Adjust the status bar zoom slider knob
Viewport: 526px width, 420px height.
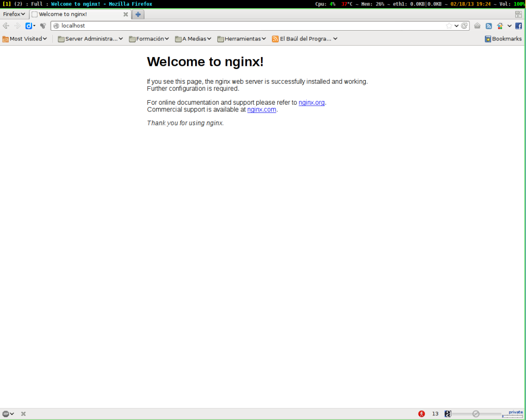point(476,414)
